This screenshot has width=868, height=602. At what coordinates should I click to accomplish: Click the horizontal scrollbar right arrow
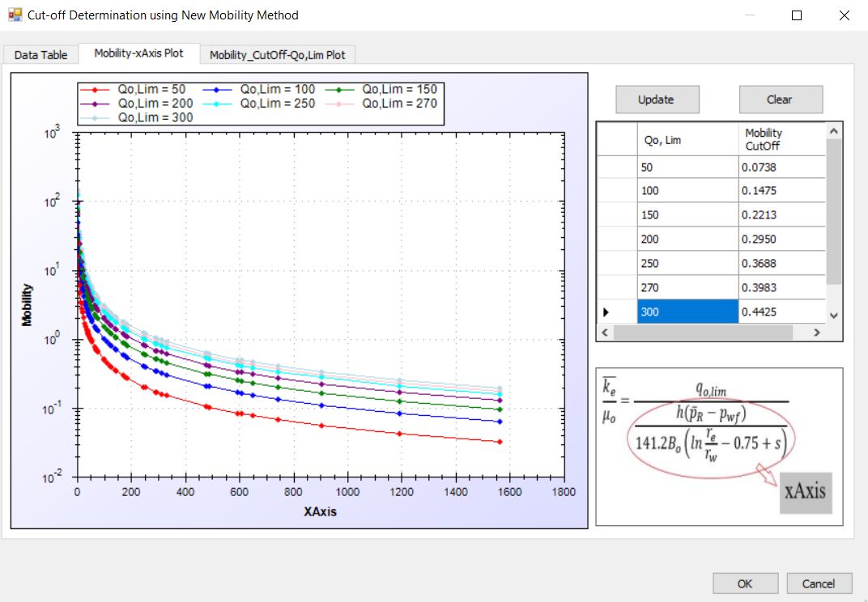[x=817, y=333]
